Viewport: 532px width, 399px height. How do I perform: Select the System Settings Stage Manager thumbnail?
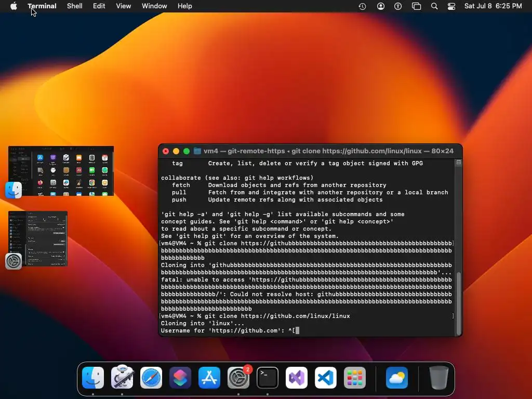point(38,238)
